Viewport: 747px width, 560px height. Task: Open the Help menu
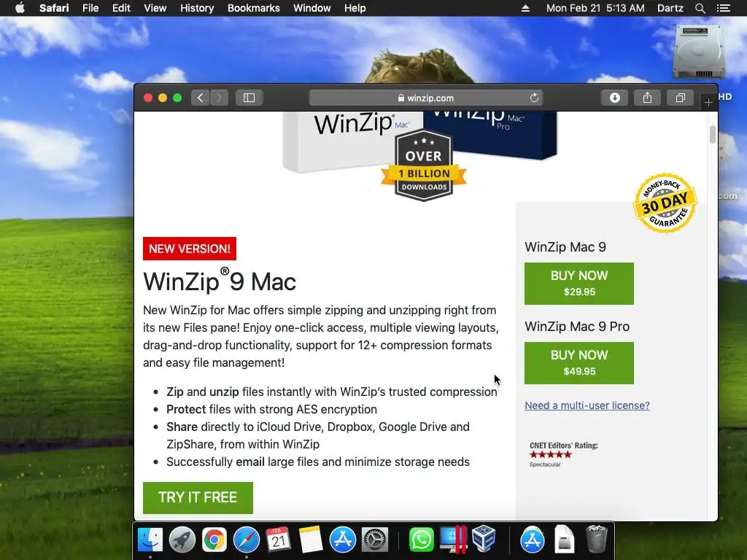355,8
